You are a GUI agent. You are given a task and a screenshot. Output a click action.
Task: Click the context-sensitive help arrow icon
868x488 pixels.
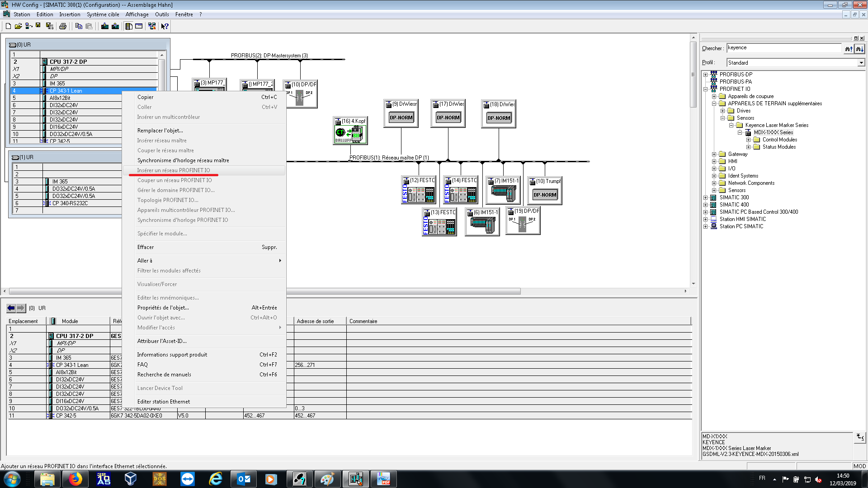tap(165, 26)
